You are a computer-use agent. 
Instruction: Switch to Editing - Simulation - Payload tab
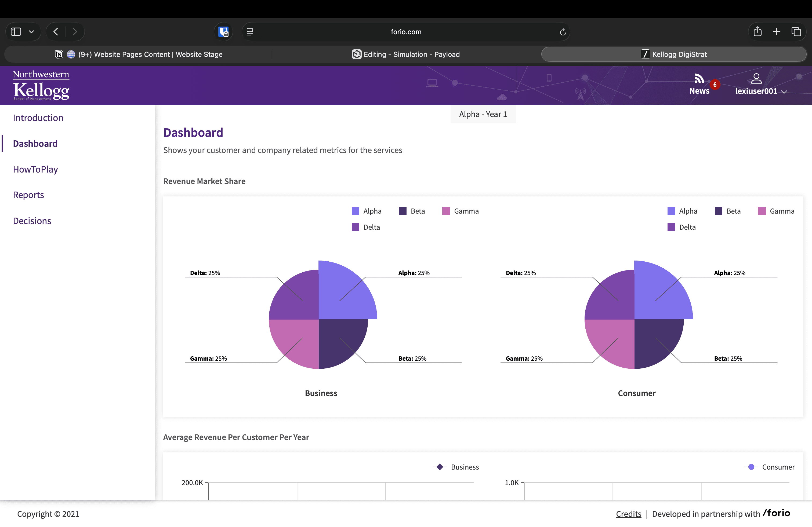pyautogui.click(x=406, y=54)
